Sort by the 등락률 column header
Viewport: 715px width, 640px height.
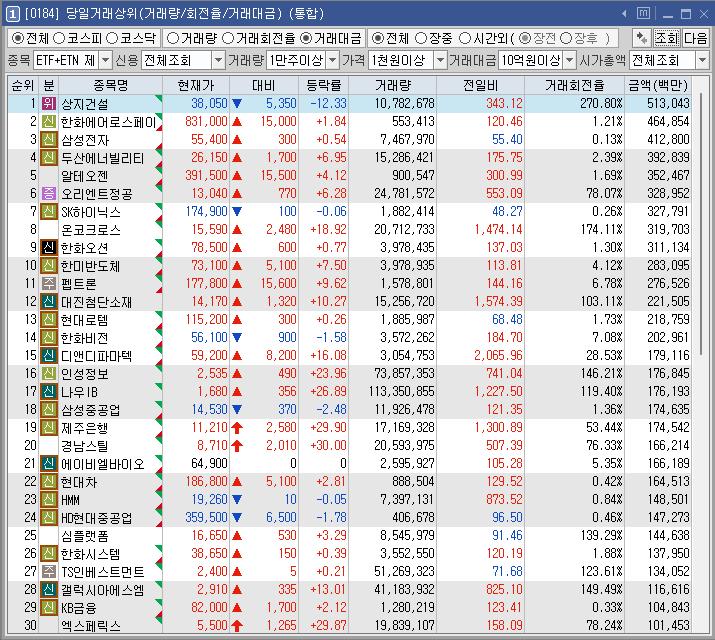click(323, 85)
